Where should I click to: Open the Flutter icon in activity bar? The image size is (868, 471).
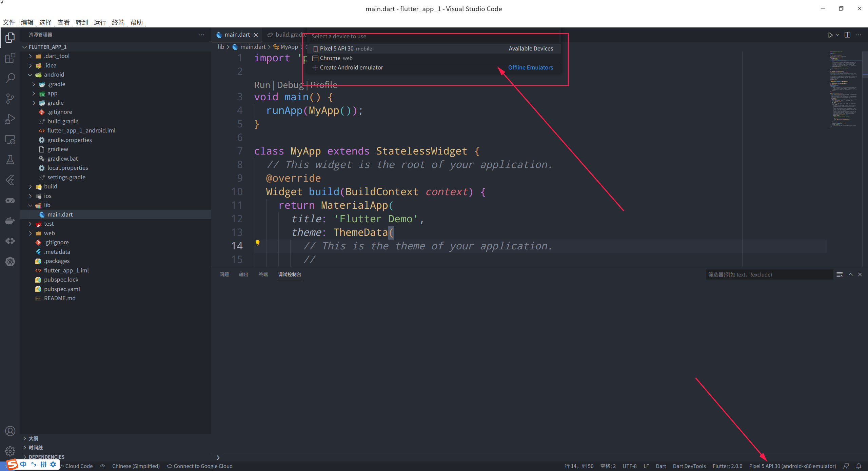pyautogui.click(x=10, y=180)
